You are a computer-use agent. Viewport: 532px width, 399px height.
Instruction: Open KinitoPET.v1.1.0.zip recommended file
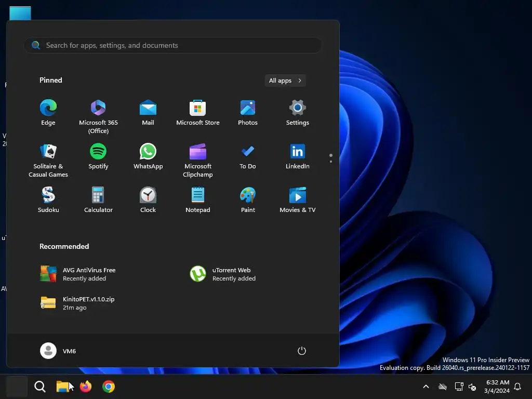[77, 303]
